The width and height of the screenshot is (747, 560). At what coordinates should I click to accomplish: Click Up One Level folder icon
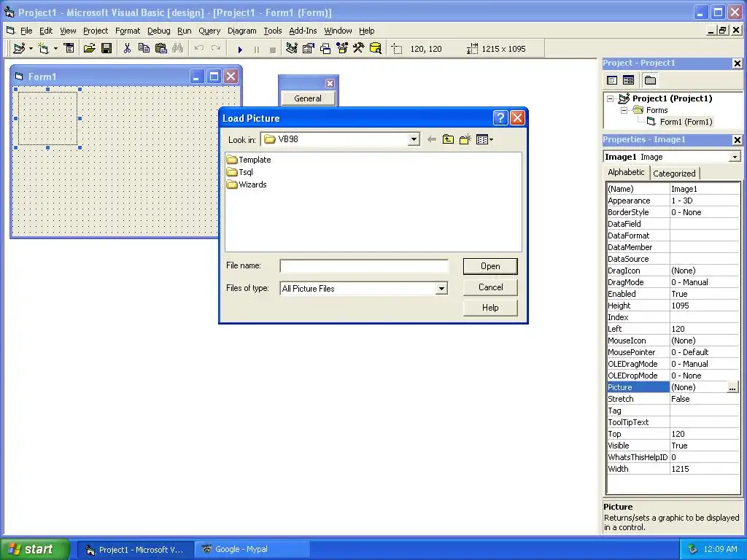pyautogui.click(x=449, y=139)
